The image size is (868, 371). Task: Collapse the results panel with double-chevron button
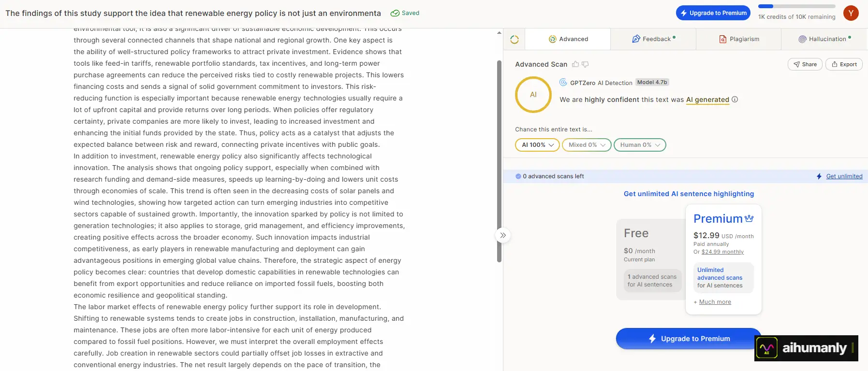tap(503, 235)
